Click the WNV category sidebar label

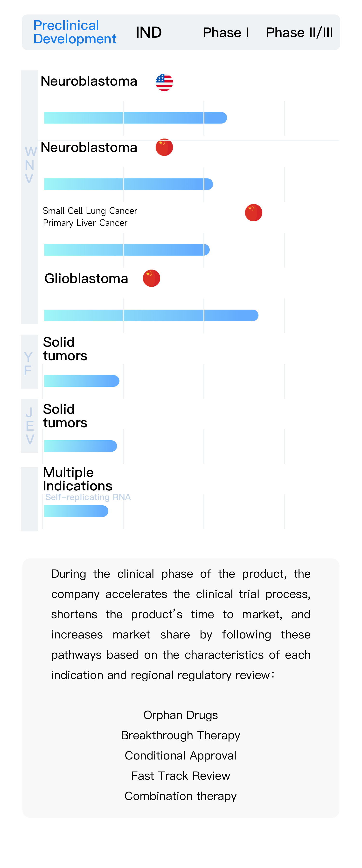[x=30, y=165]
